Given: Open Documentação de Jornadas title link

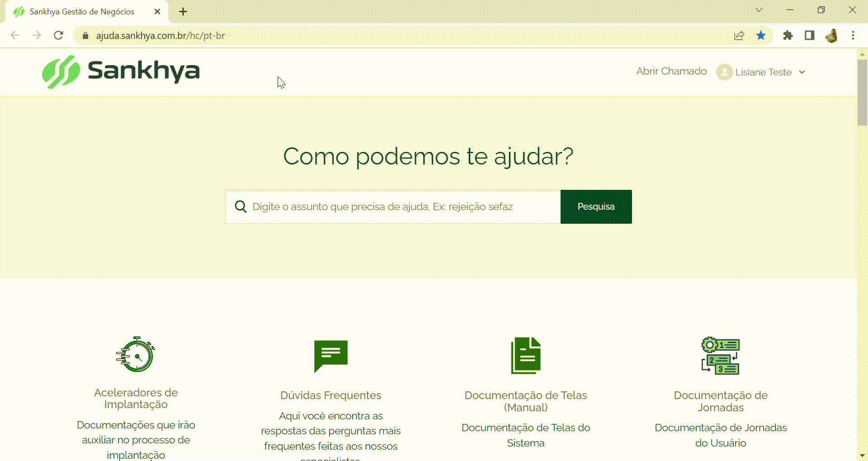Looking at the screenshot, I should click(721, 401).
